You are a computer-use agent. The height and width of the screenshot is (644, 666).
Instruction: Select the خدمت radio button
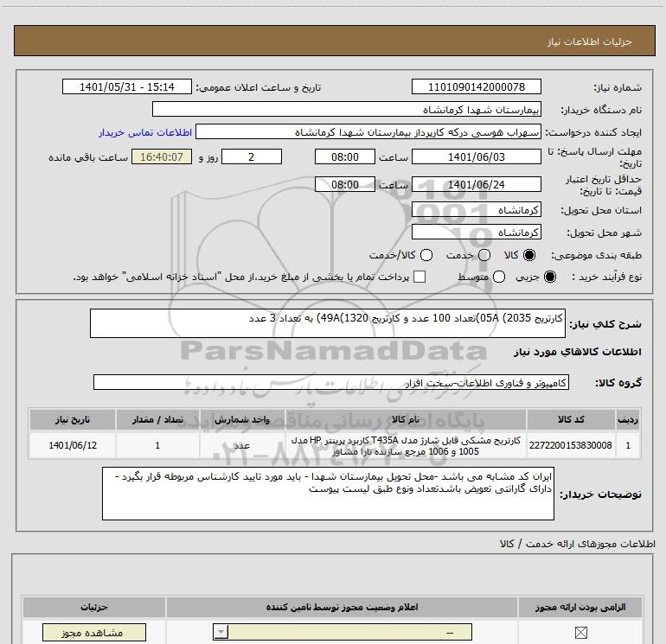pyautogui.click(x=484, y=255)
